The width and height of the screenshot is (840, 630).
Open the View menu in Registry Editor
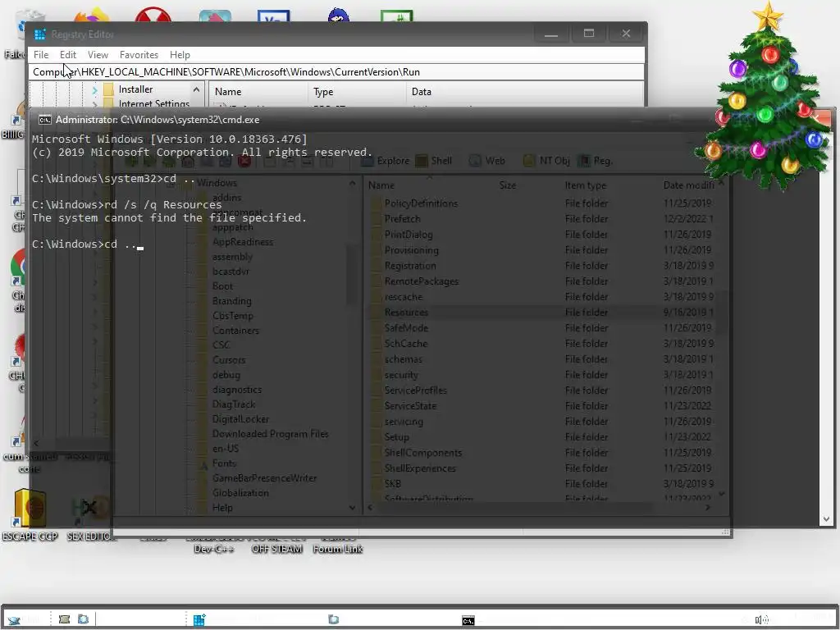click(98, 55)
